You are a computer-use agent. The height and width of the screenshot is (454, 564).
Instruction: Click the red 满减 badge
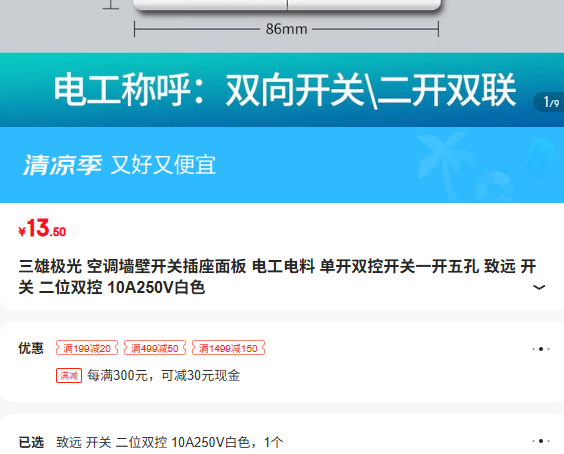click(x=69, y=376)
